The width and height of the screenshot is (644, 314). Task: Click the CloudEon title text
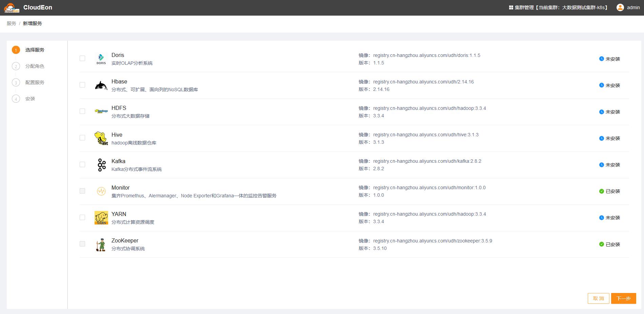(38, 7)
